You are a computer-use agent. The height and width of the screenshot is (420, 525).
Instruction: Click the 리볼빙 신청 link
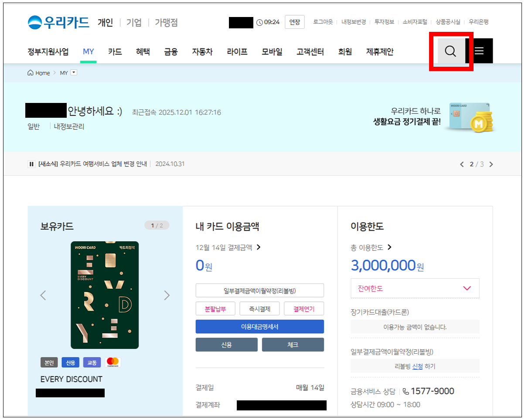click(417, 366)
